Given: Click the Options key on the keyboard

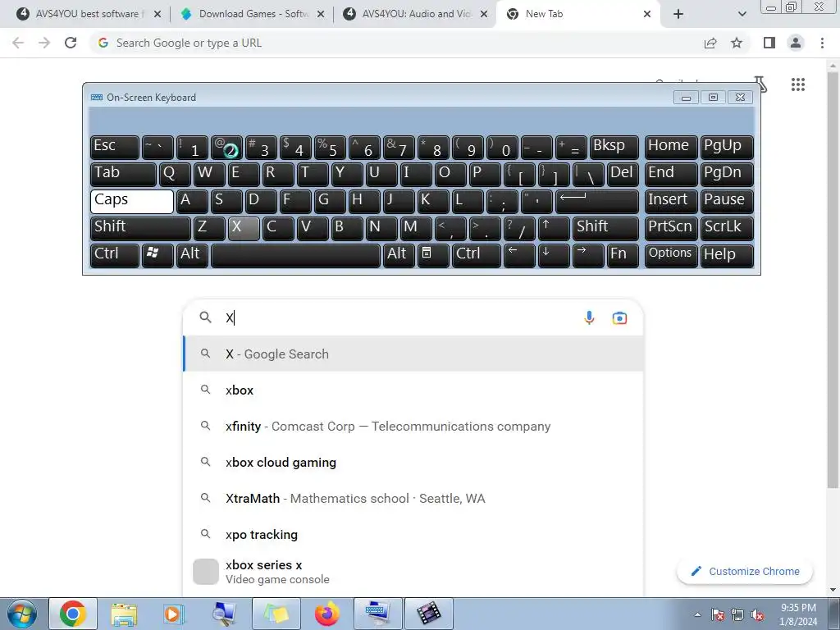Looking at the screenshot, I should coord(671,255).
